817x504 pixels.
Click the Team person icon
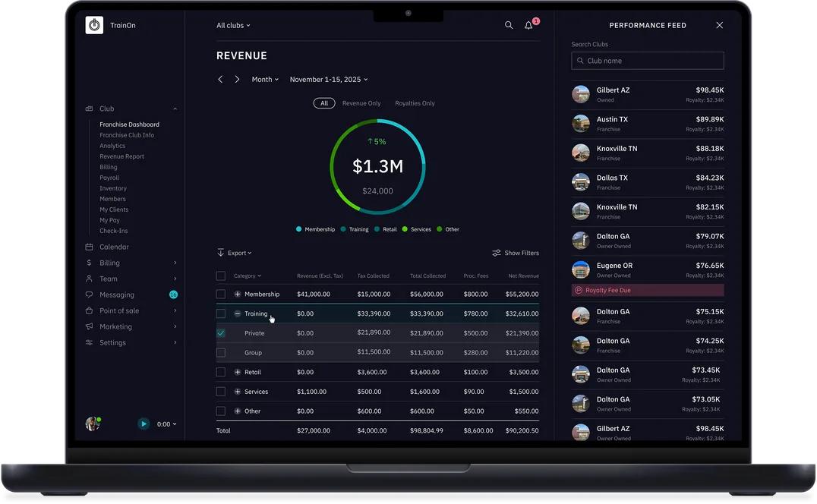[x=89, y=279]
